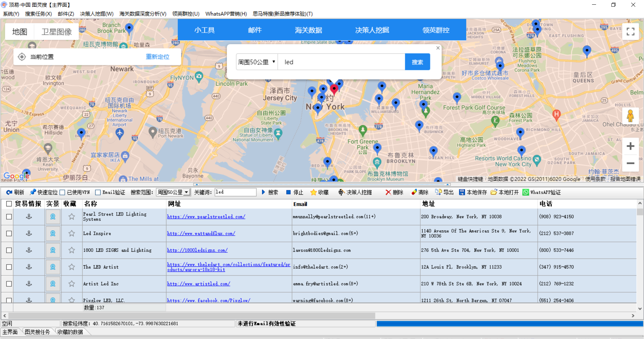Open street view for Pearl Street LED row
The image size is (644, 339).
point(53,217)
